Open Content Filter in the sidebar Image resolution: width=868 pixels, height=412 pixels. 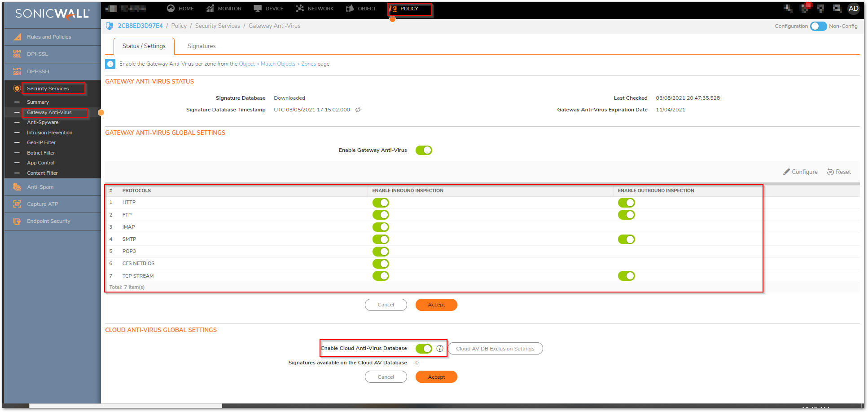click(x=42, y=173)
